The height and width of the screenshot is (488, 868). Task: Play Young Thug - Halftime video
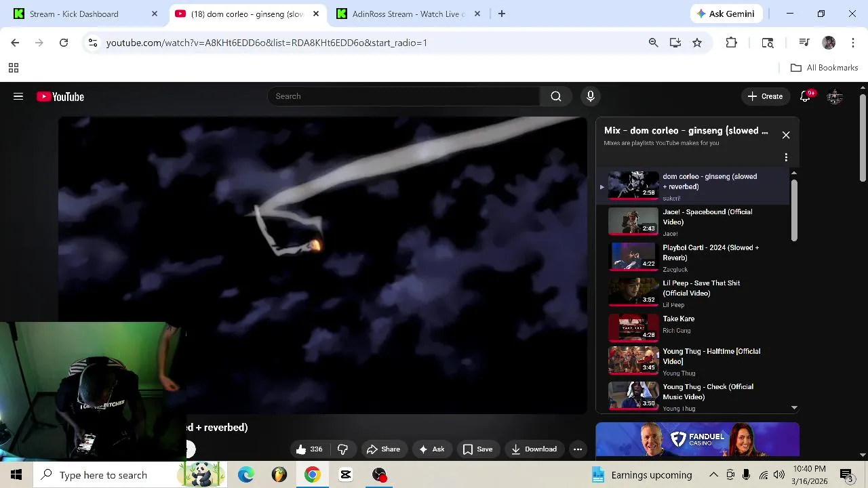(693, 361)
